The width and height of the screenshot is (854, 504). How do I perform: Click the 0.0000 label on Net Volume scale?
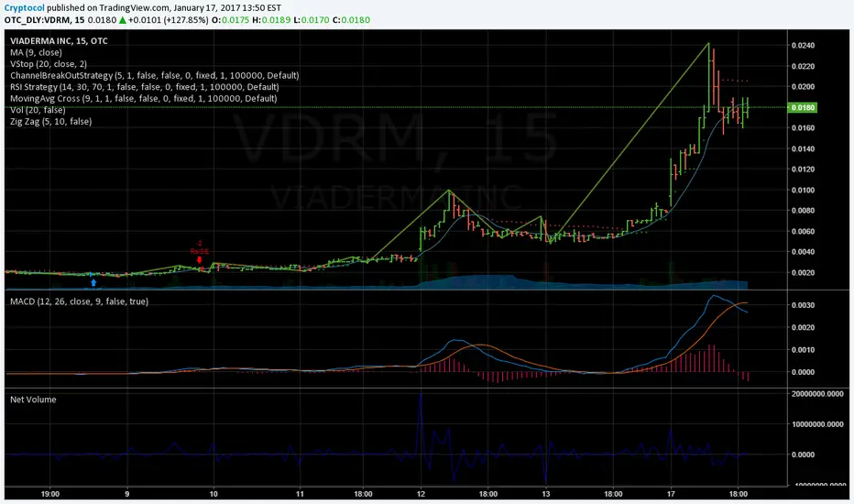803,455
